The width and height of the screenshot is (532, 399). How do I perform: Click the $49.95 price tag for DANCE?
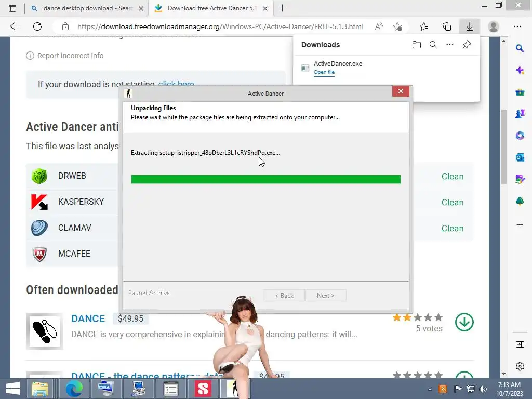click(130, 318)
